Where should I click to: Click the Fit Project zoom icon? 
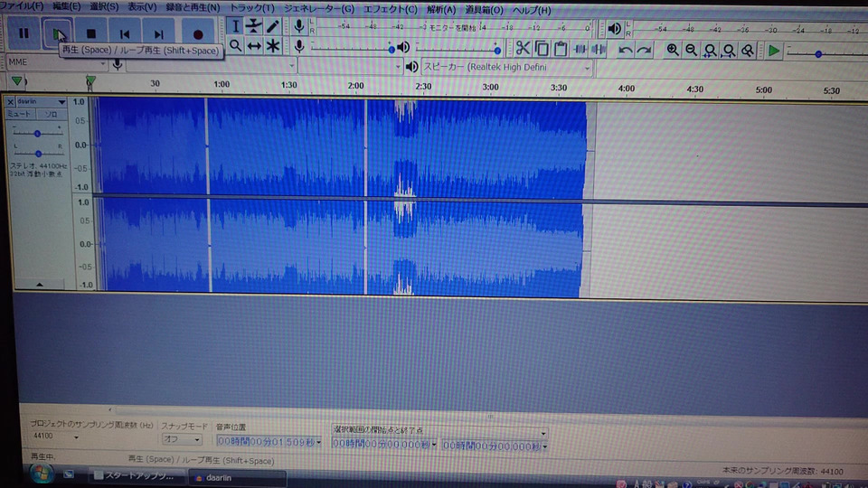[x=729, y=51]
